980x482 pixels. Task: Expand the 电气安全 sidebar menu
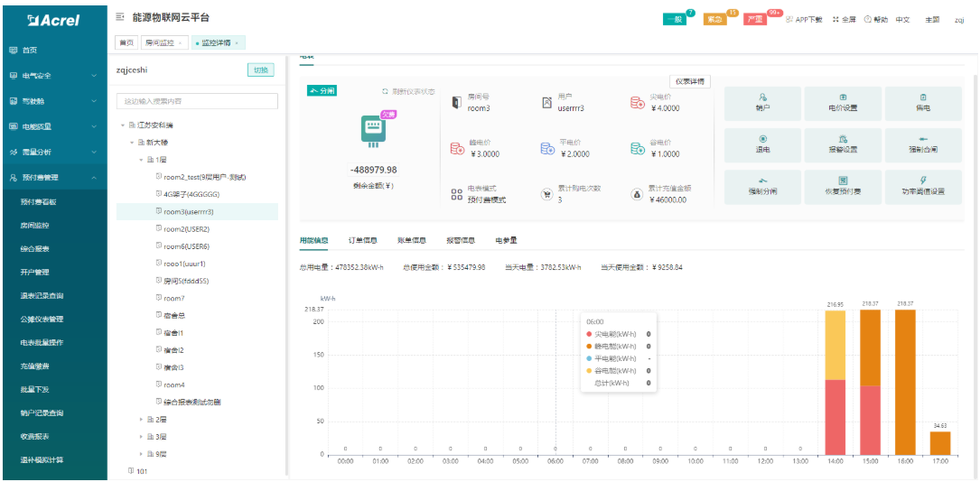(94, 76)
